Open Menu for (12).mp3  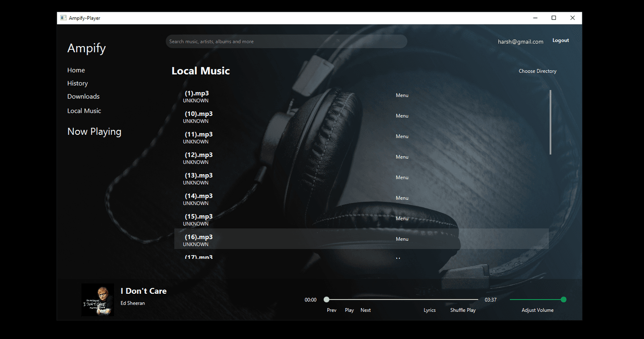402,157
